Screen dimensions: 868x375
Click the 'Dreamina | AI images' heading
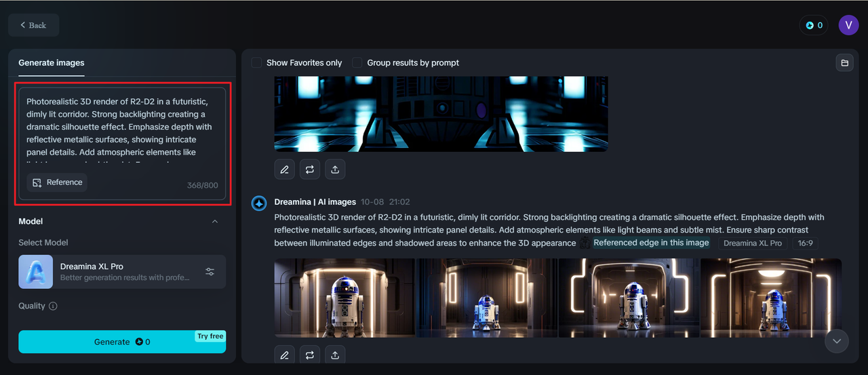(315, 202)
